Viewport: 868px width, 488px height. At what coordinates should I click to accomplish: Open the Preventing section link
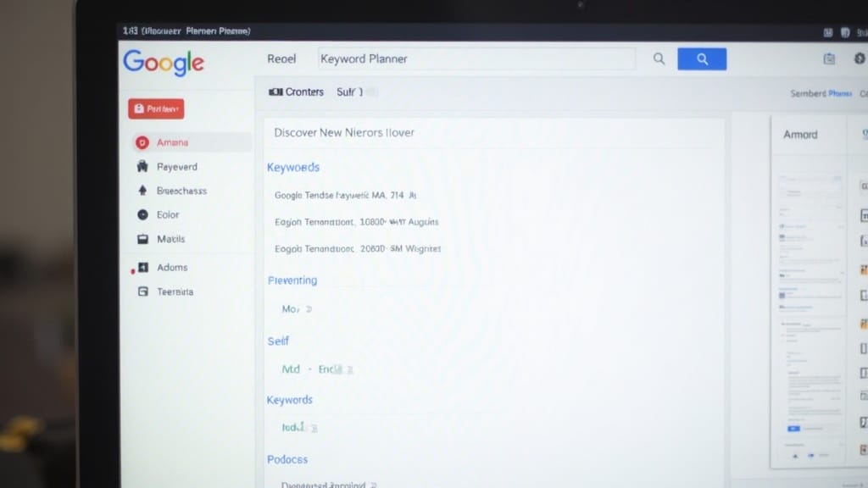[292, 280]
